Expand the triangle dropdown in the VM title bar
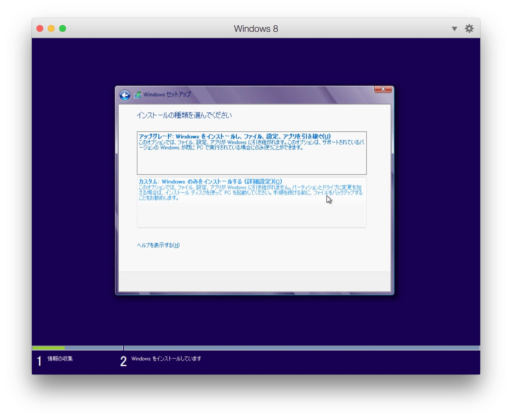Screen dimensions: 512x420 454,29
